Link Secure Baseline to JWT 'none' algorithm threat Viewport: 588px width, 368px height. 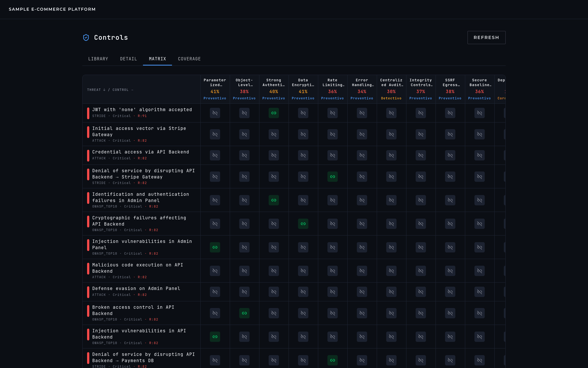479,113
